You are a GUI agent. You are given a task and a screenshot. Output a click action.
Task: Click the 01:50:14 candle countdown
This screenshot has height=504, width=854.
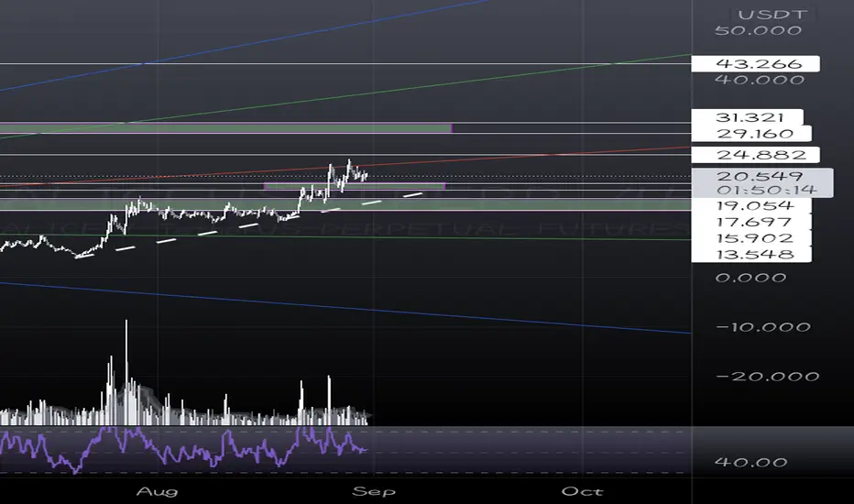(766, 190)
